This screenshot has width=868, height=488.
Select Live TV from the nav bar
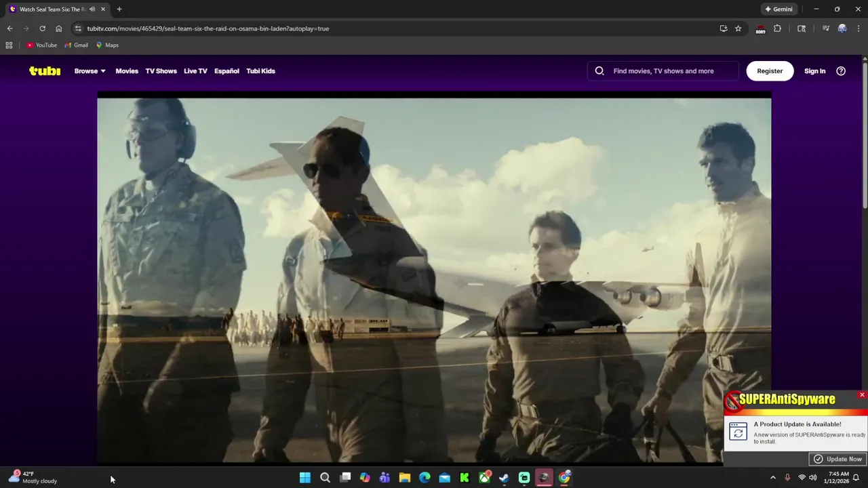(195, 71)
